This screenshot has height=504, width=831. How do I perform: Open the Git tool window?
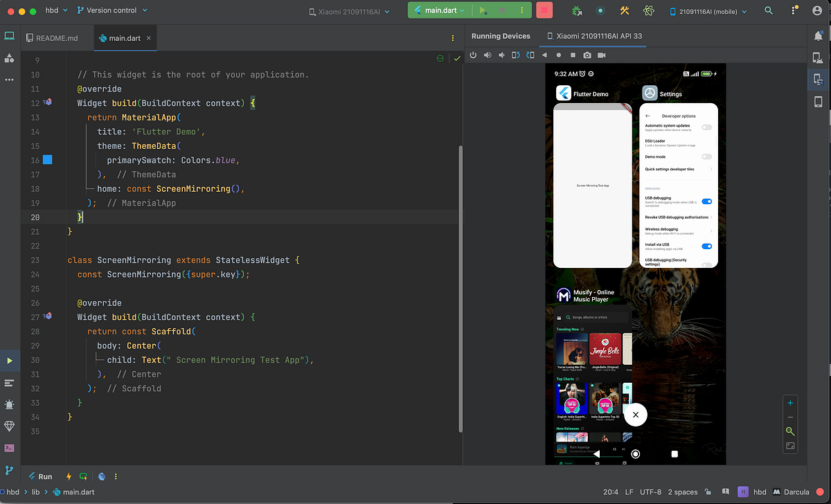click(9, 471)
